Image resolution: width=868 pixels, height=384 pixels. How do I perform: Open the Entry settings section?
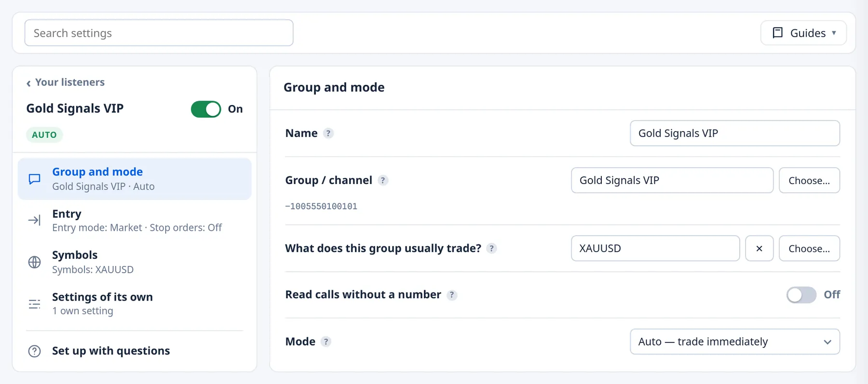coord(135,221)
